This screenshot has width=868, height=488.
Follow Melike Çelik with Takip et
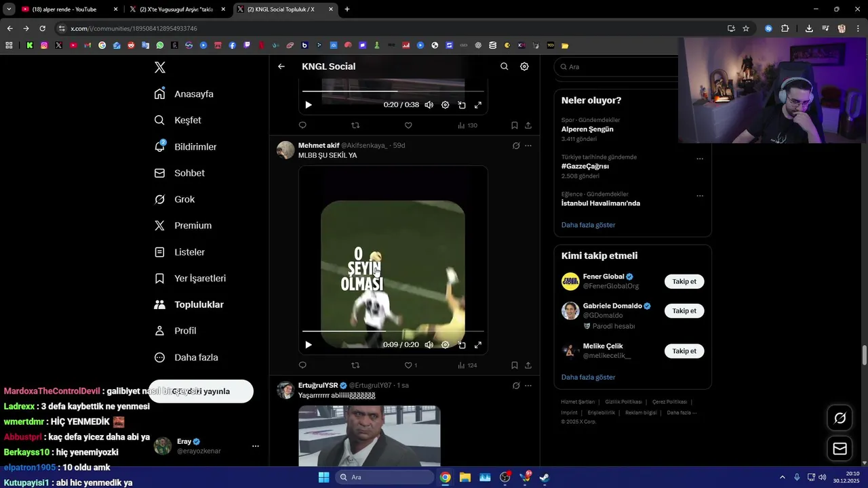tap(684, 351)
